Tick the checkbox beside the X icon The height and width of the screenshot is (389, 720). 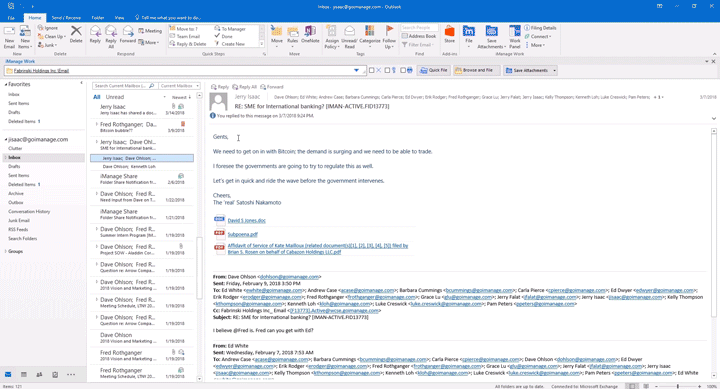pos(371,70)
